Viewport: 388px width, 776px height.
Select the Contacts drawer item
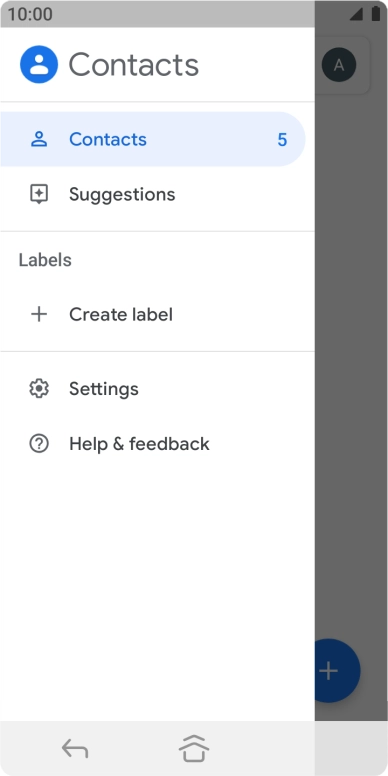point(153,139)
